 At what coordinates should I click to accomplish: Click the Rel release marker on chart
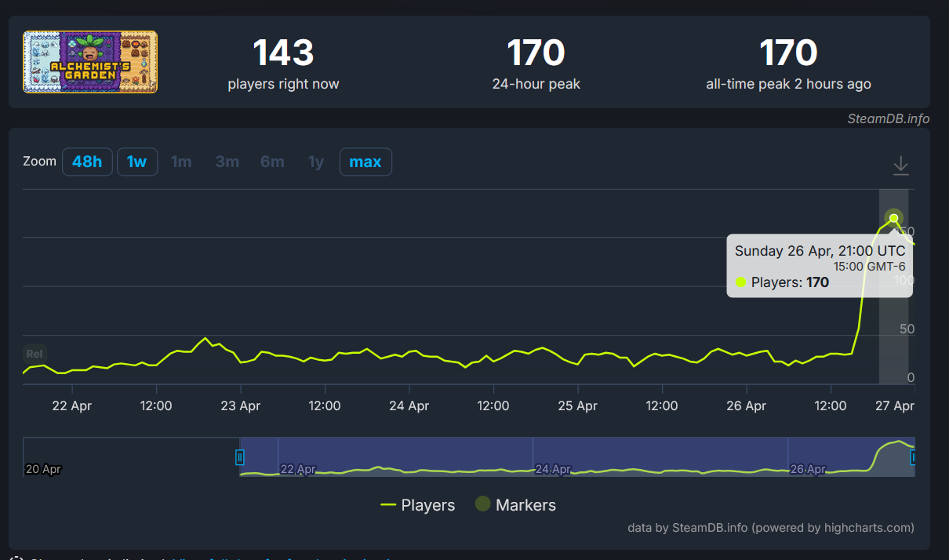point(35,354)
